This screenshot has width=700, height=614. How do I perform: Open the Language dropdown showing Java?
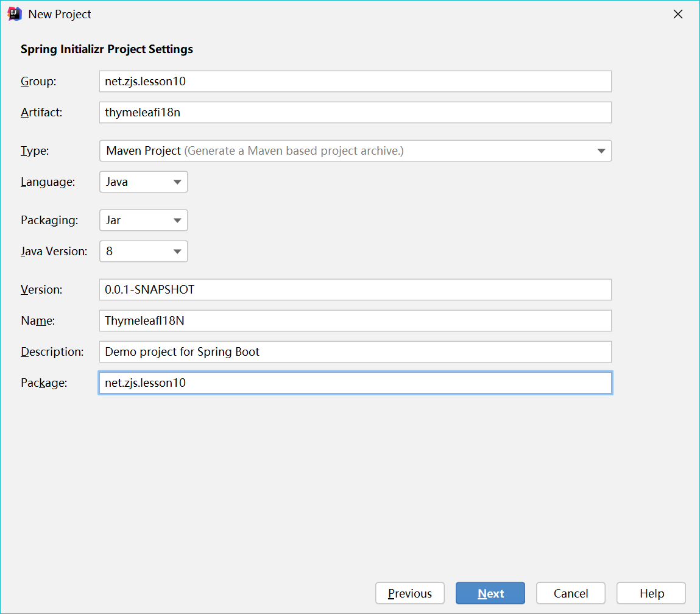143,182
